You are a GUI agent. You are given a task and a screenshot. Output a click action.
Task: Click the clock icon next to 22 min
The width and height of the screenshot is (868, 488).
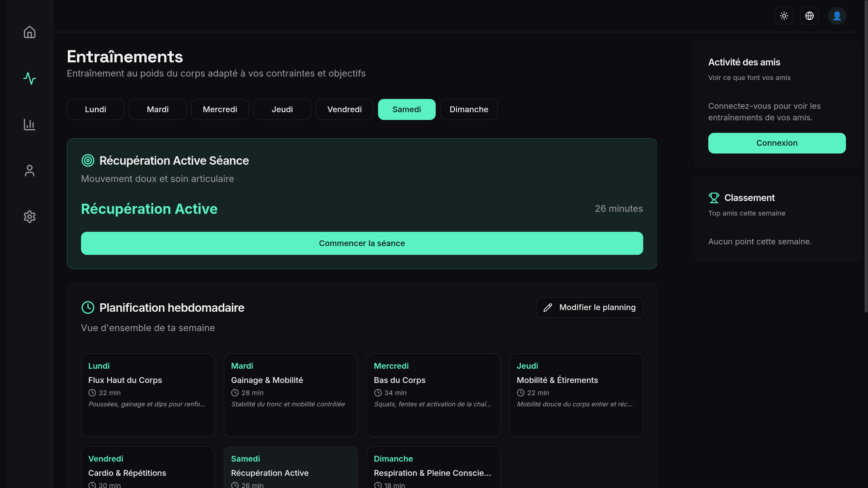pos(521,393)
